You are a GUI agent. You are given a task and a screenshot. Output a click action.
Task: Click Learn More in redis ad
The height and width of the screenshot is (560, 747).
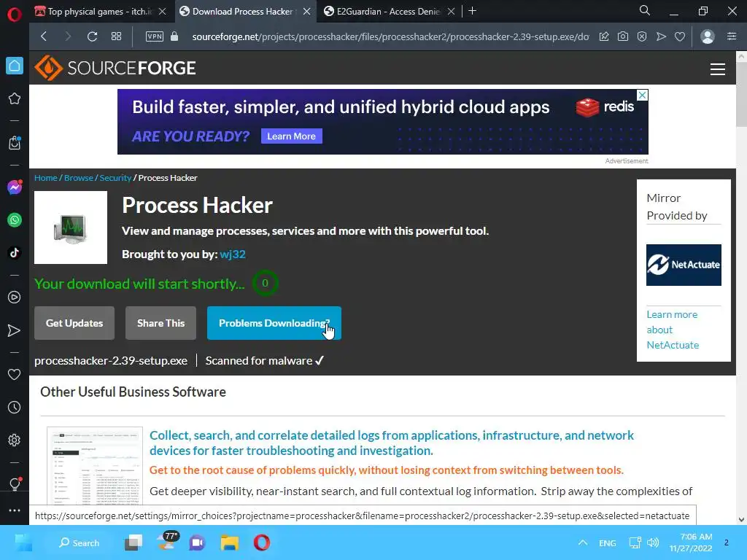click(x=292, y=136)
